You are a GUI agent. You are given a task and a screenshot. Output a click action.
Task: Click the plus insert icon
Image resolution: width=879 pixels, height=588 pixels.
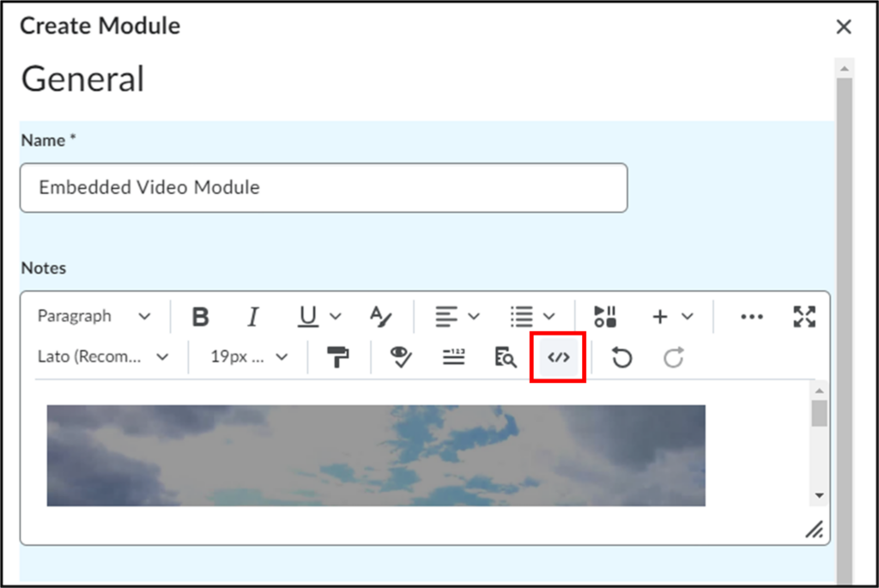coord(660,317)
